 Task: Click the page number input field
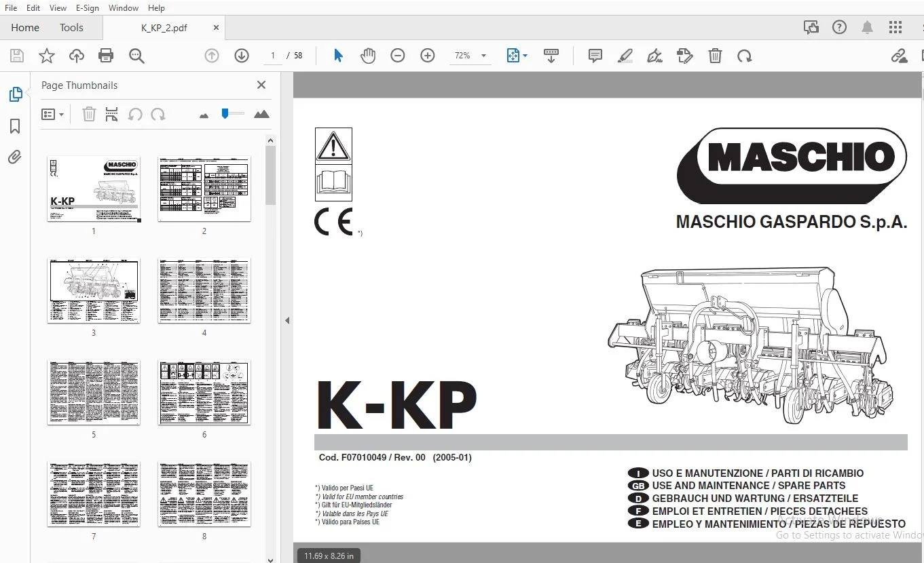click(x=273, y=56)
